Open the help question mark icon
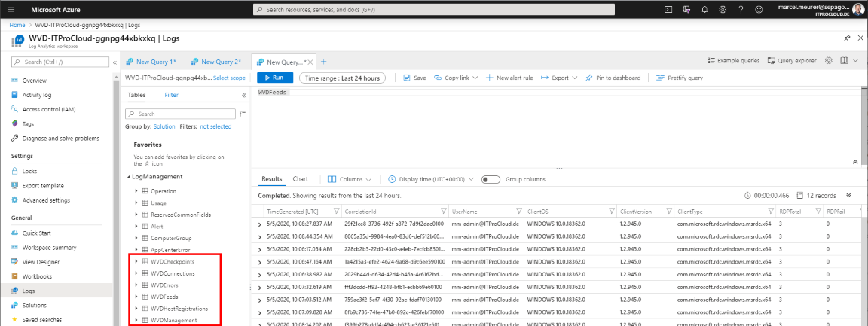The width and height of the screenshot is (868, 326). (741, 9)
